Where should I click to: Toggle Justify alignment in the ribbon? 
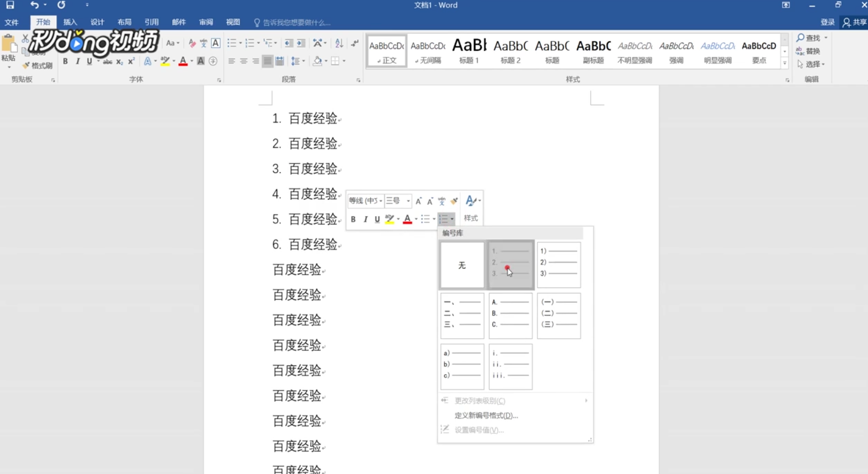268,61
